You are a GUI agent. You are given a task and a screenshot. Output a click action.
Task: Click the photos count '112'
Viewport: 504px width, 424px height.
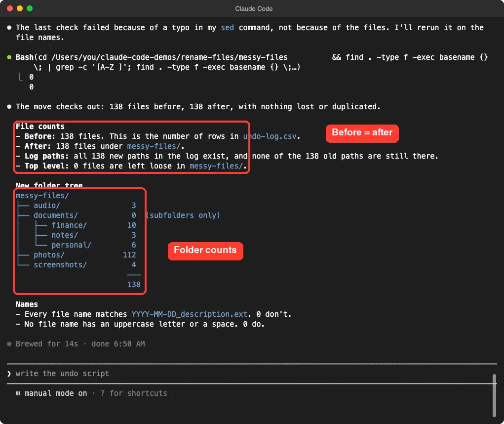pyautogui.click(x=129, y=255)
